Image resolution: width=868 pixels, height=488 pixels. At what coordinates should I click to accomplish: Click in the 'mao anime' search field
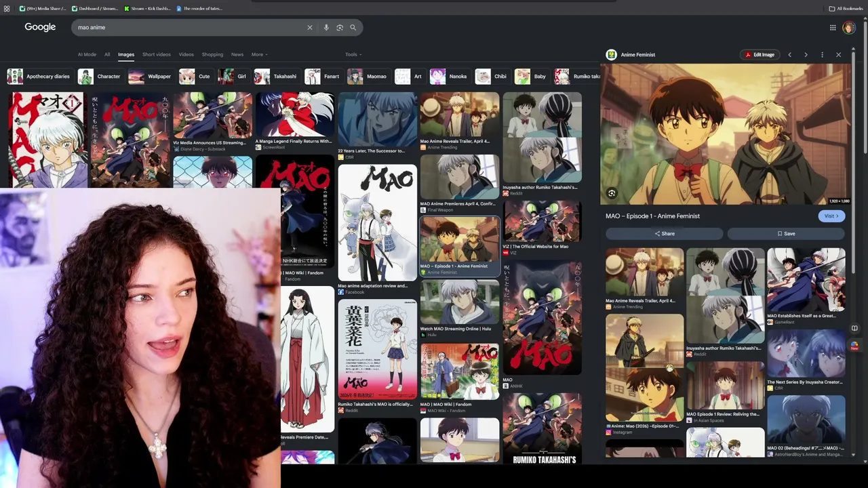(x=190, y=28)
